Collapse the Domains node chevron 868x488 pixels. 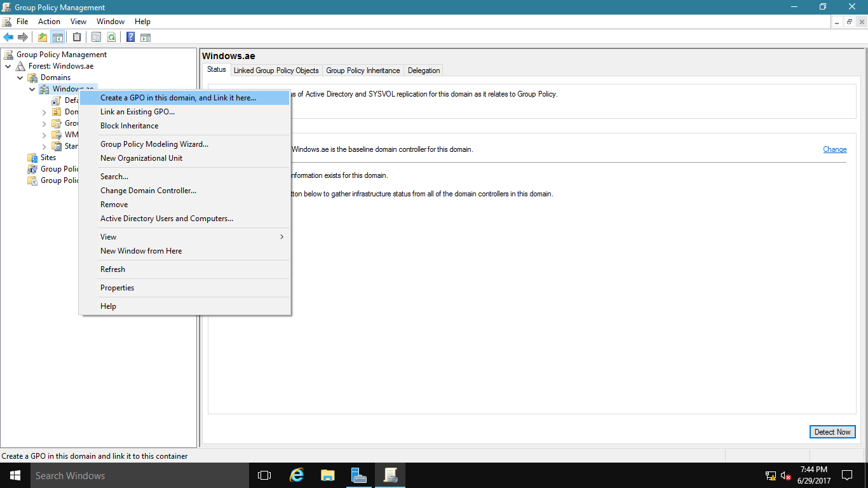click(x=20, y=77)
